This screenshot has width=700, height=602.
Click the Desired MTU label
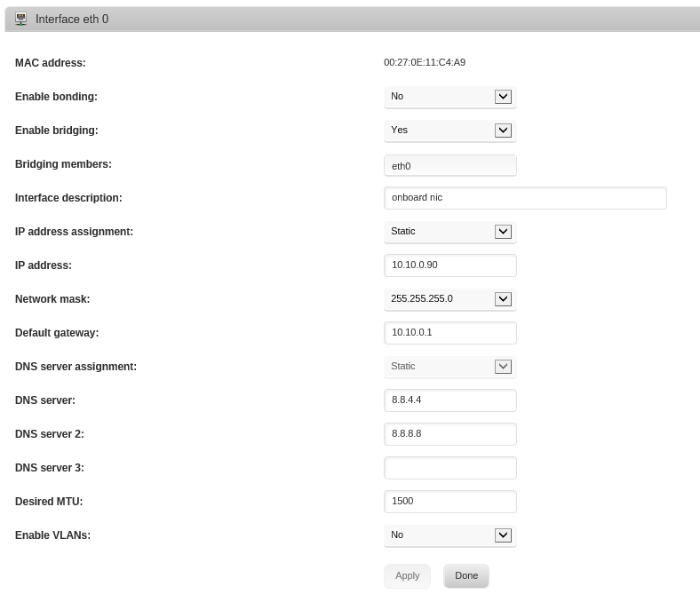click(49, 502)
